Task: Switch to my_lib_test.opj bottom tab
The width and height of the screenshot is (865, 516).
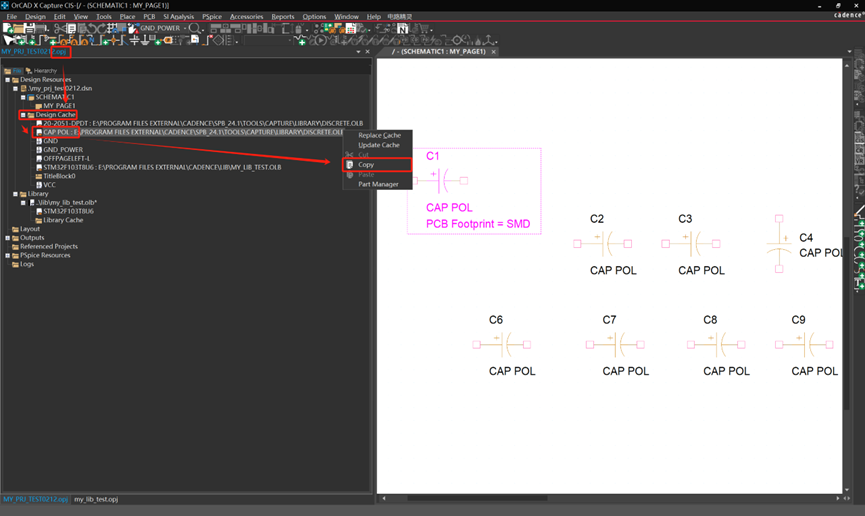Action: (96, 499)
